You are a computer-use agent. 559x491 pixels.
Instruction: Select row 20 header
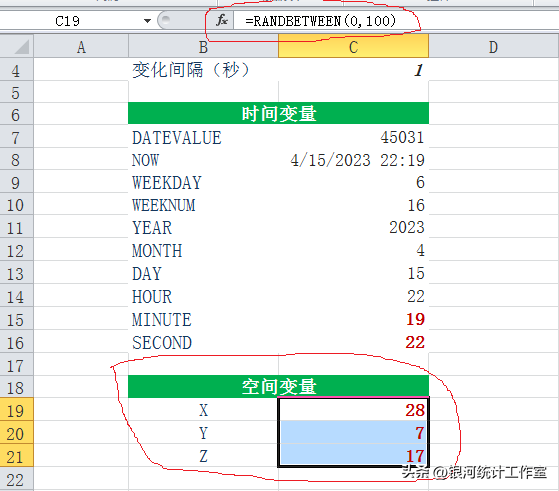pos(16,433)
